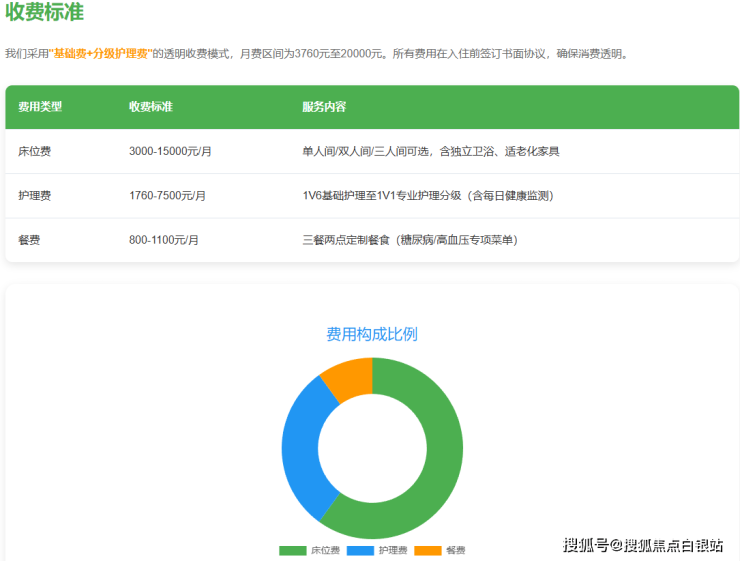Click the 收费标准 column header
The width and height of the screenshot is (740, 561).
pos(150,107)
